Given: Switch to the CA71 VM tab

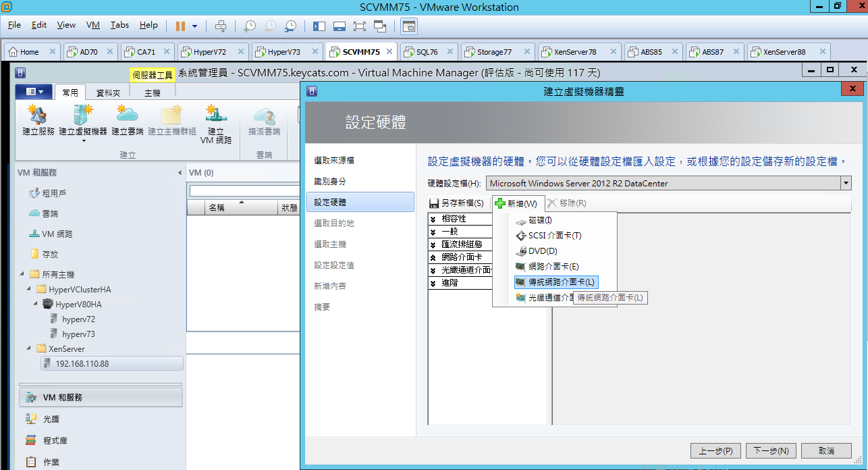Looking at the screenshot, I should [x=146, y=52].
